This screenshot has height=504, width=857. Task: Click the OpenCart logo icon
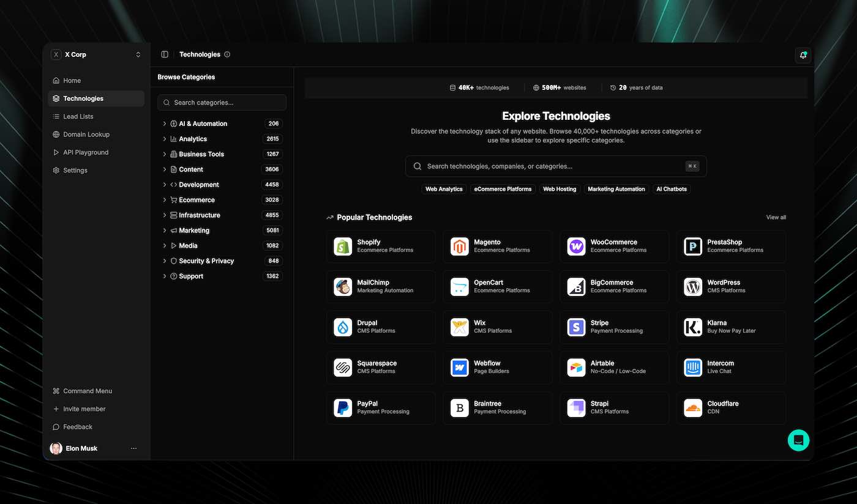(460, 287)
